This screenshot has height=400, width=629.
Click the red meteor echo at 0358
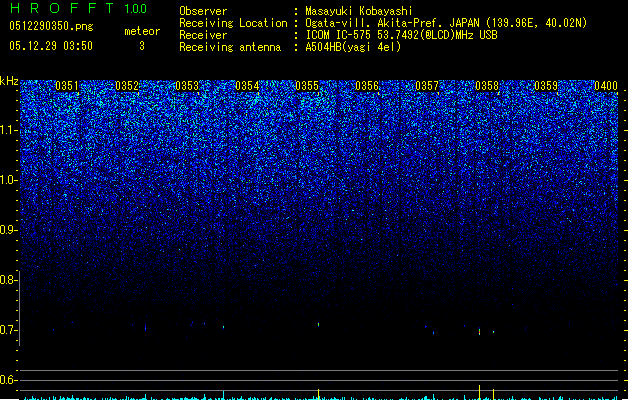(479, 332)
